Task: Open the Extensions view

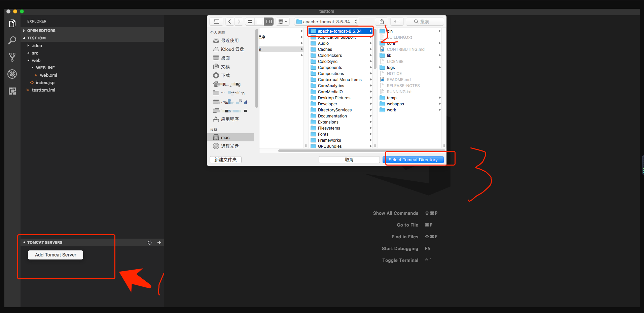Action: [x=12, y=91]
